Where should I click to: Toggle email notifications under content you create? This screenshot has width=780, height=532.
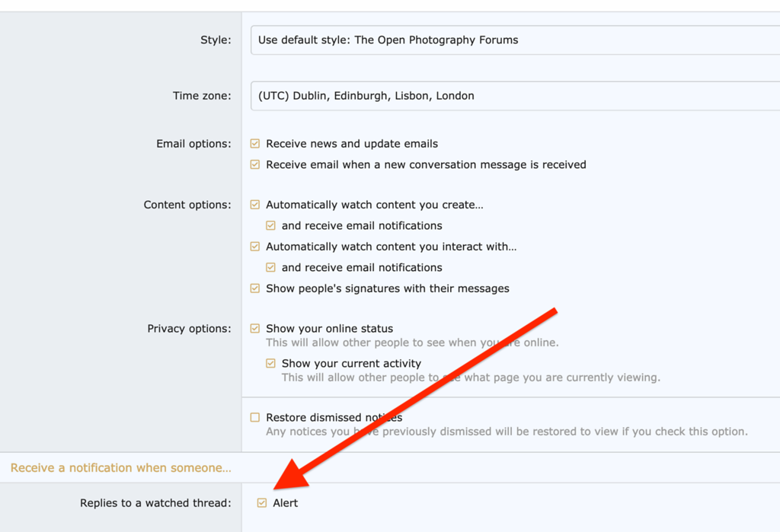click(x=270, y=226)
